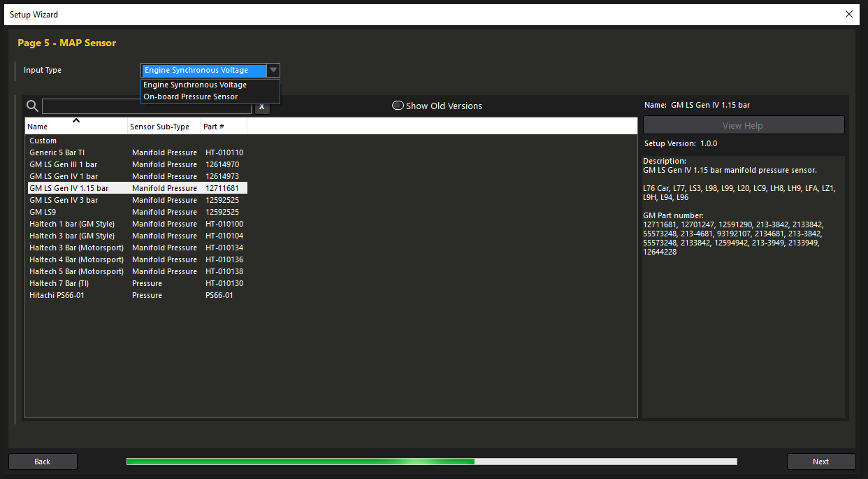Select Haltech 5 Bar (Motorsport)
This screenshot has width=868, height=479.
pyautogui.click(x=136, y=271)
